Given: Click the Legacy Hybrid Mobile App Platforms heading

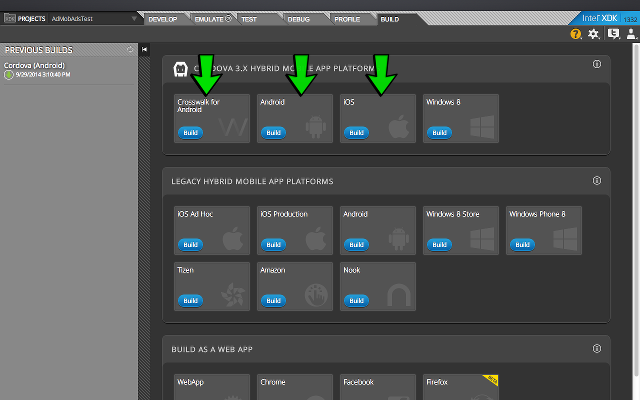Looking at the screenshot, I should click(x=252, y=181).
